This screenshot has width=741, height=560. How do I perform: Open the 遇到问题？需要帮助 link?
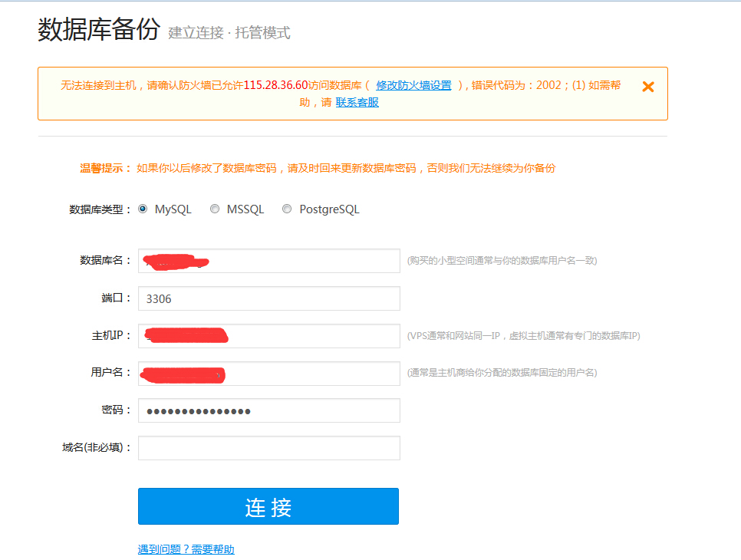[186, 549]
